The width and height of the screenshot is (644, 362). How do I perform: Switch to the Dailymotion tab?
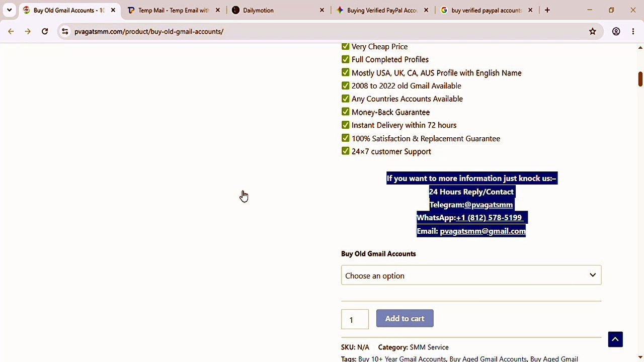tap(278, 10)
